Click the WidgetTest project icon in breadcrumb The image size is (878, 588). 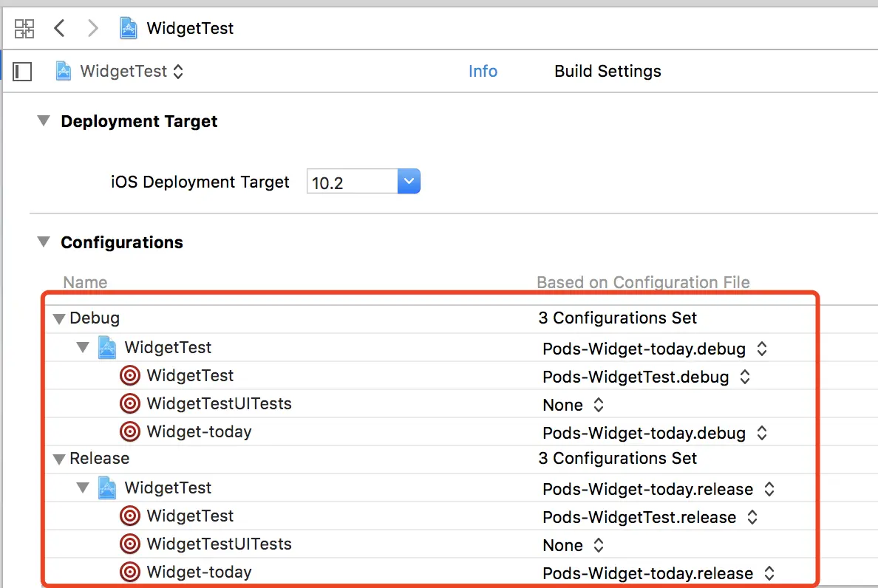tap(129, 29)
